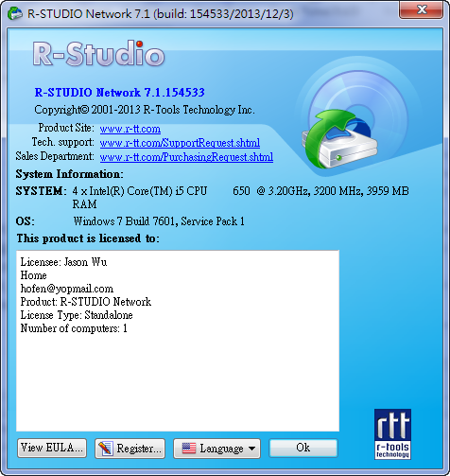Click the License Type: Standalone line

[77, 315]
